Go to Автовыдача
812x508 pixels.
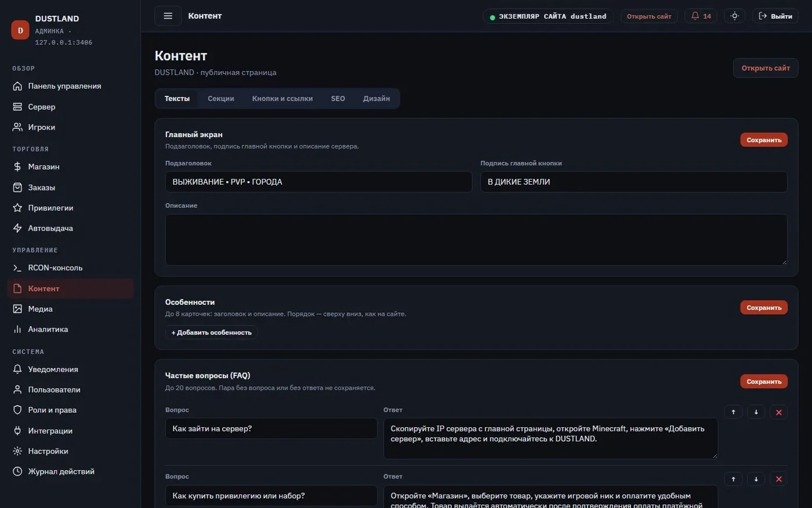pos(70,228)
